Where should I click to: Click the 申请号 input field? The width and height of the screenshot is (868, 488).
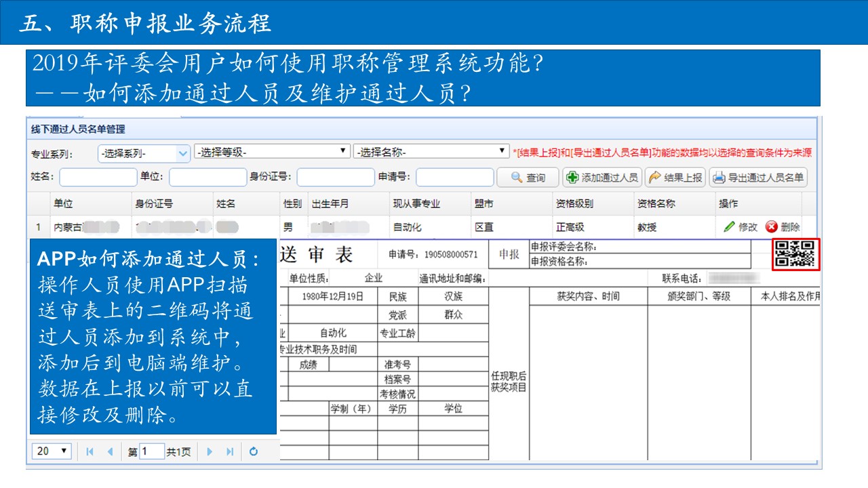tap(454, 178)
